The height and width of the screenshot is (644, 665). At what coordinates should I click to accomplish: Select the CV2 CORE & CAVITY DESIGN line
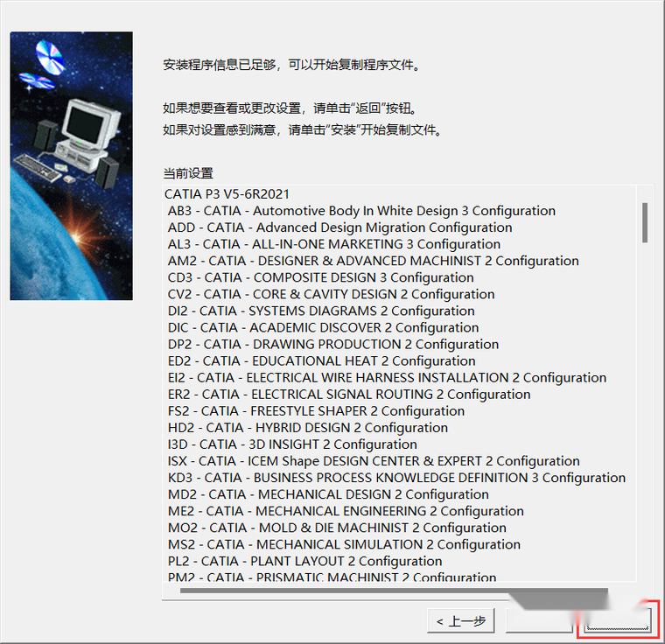pos(331,294)
